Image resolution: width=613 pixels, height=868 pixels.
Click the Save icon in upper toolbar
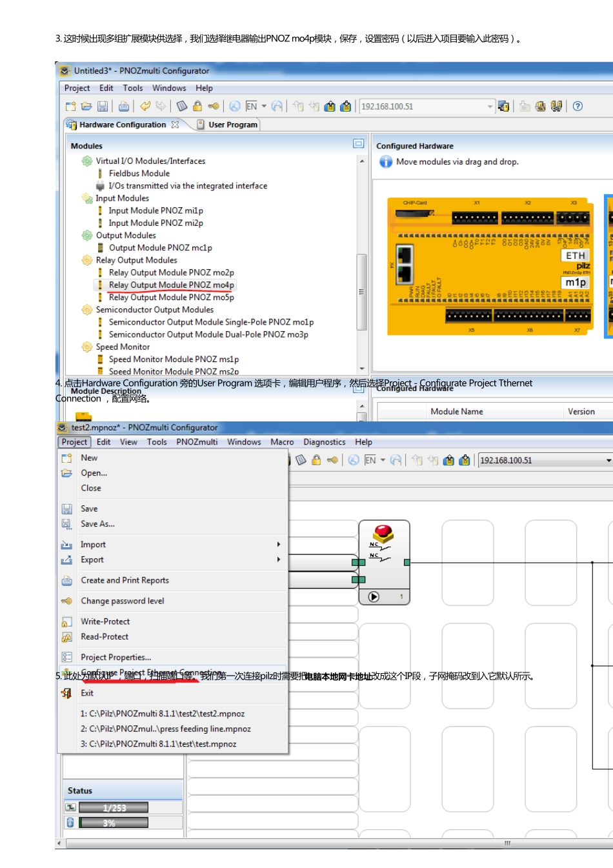[x=103, y=106]
